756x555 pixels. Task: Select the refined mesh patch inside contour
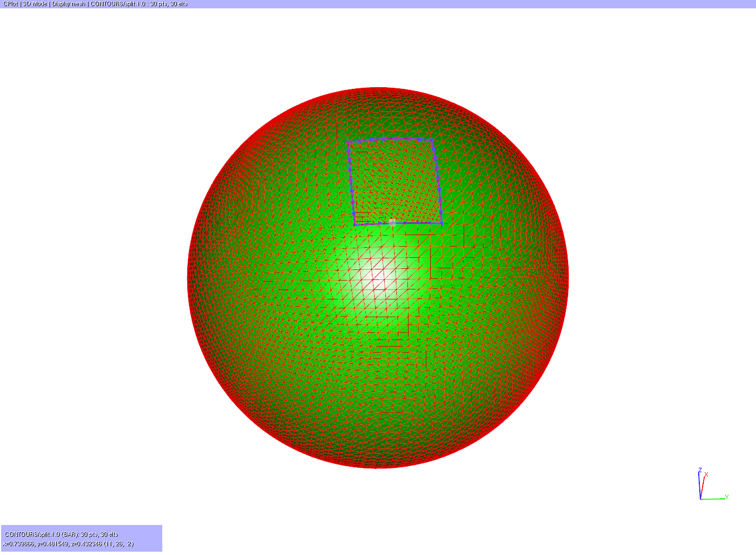click(396, 182)
